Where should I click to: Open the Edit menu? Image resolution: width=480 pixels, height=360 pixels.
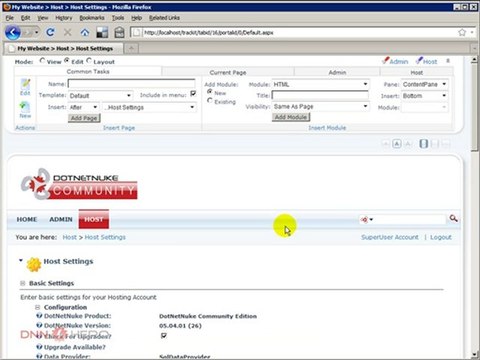click(25, 18)
